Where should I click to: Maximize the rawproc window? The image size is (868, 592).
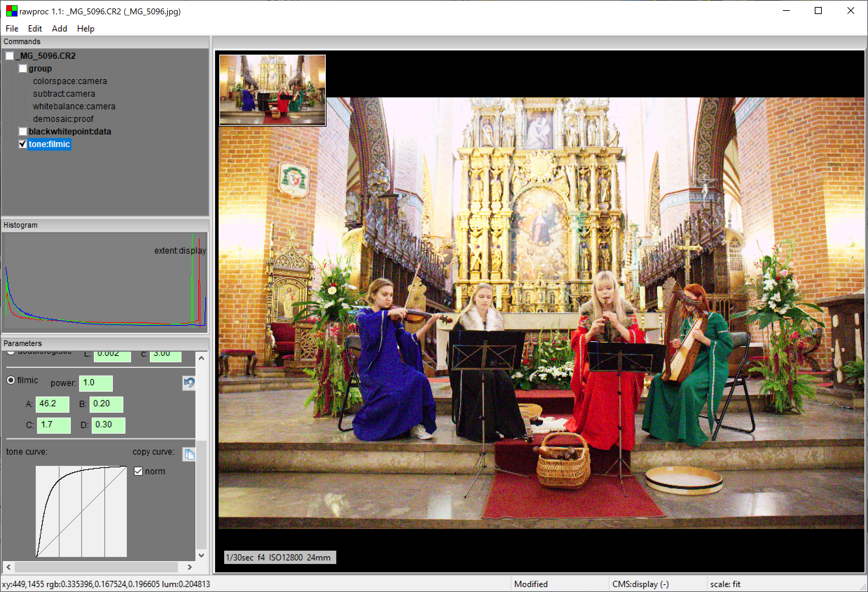pyautogui.click(x=818, y=11)
